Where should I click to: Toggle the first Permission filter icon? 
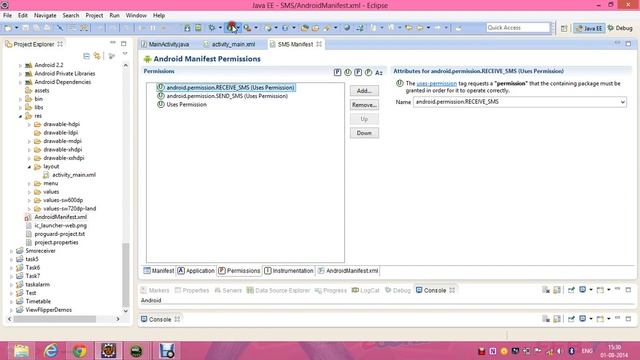click(x=337, y=72)
